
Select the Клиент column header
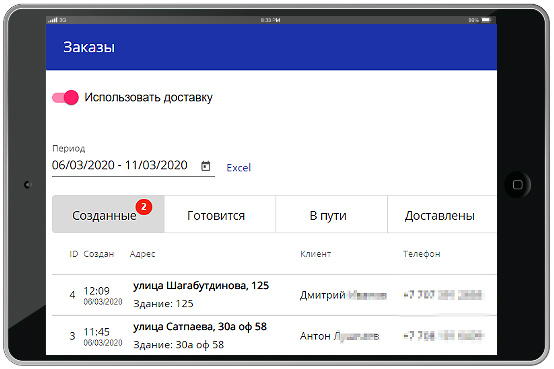coord(316,254)
